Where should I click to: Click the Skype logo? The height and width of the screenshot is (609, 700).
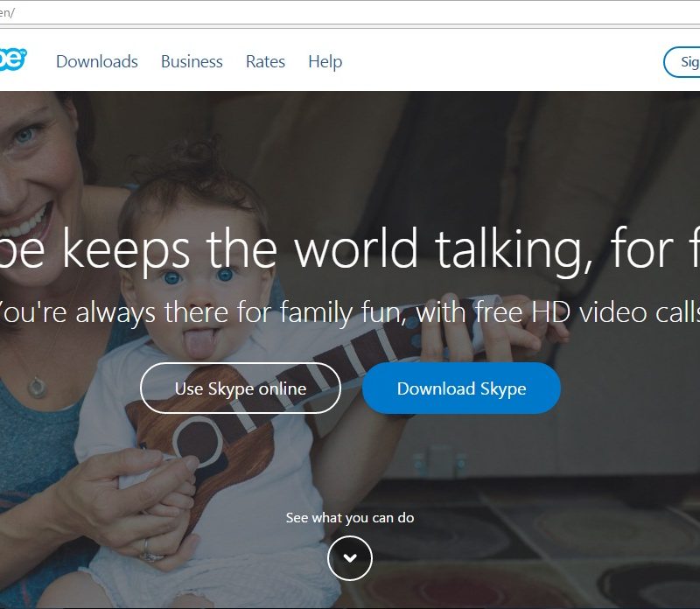click(x=13, y=59)
